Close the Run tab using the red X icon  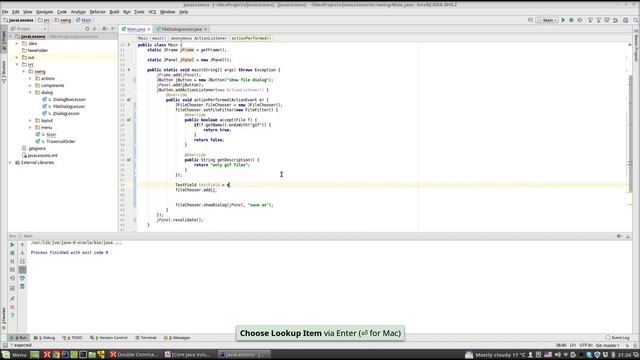pyautogui.click(x=12, y=307)
